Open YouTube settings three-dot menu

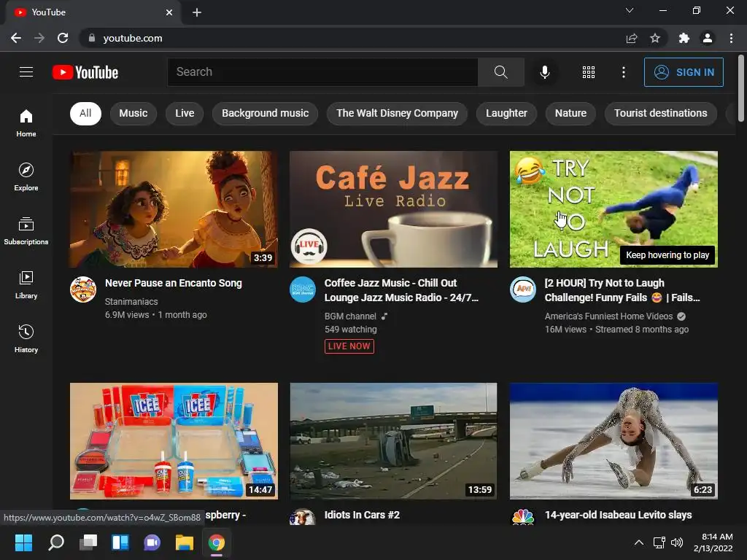[x=624, y=72]
